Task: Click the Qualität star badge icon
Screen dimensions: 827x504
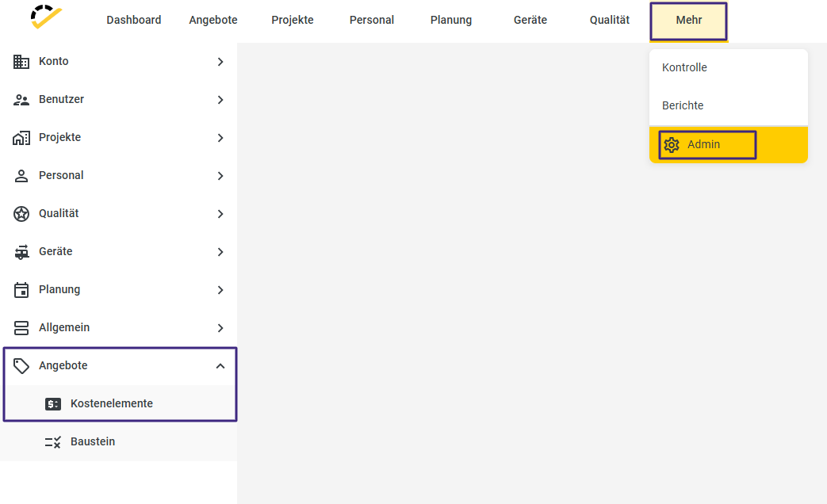Action: tap(21, 214)
